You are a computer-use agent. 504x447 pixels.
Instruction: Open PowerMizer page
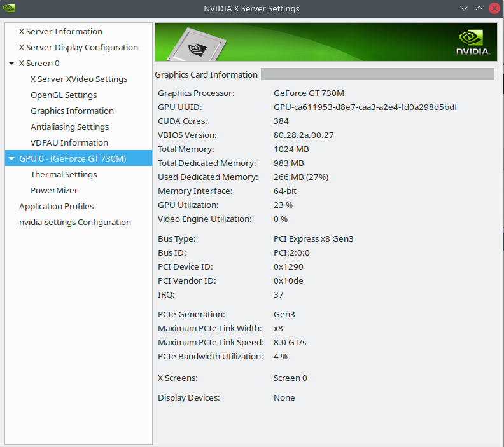(x=54, y=190)
